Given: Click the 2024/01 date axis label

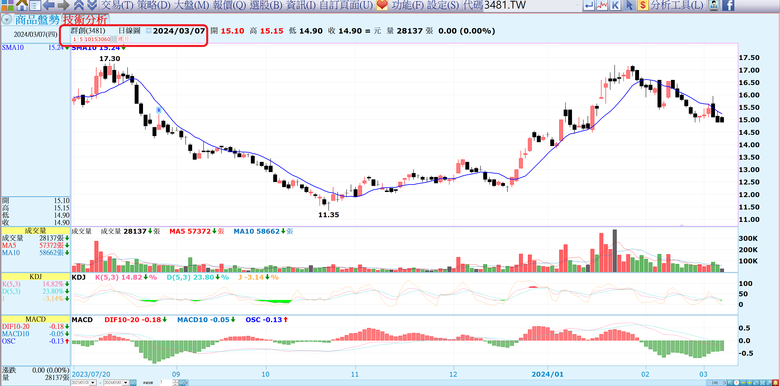Looking at the screenshot, I should click(547, 373).
